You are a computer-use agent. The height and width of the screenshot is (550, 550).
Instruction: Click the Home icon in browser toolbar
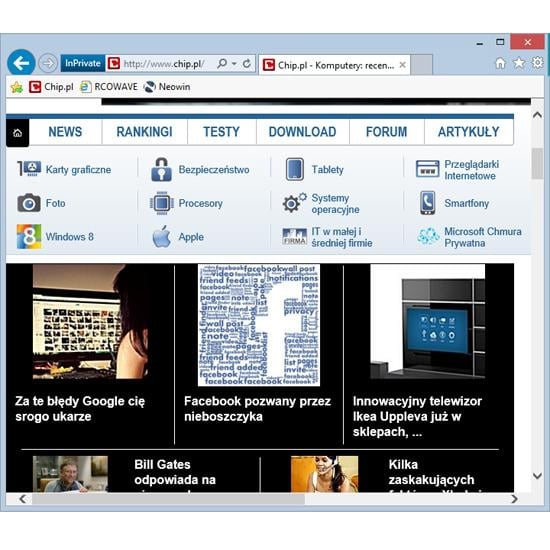click(x=501, y=63)
